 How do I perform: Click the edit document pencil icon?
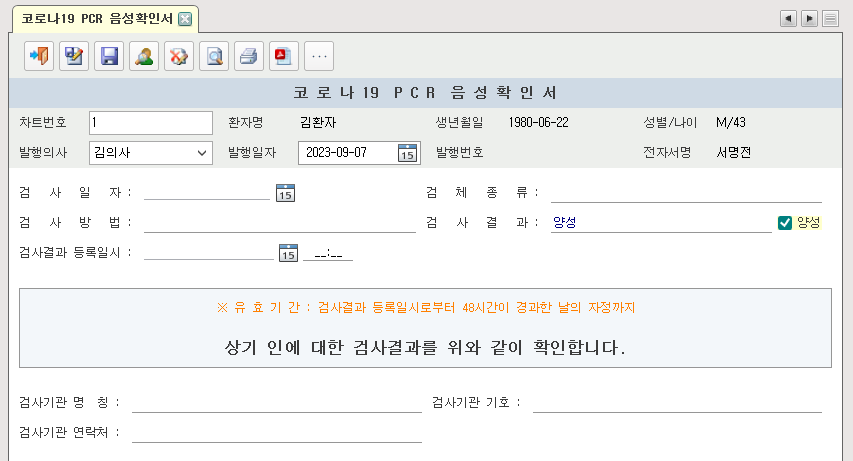(x=74, y=56)
